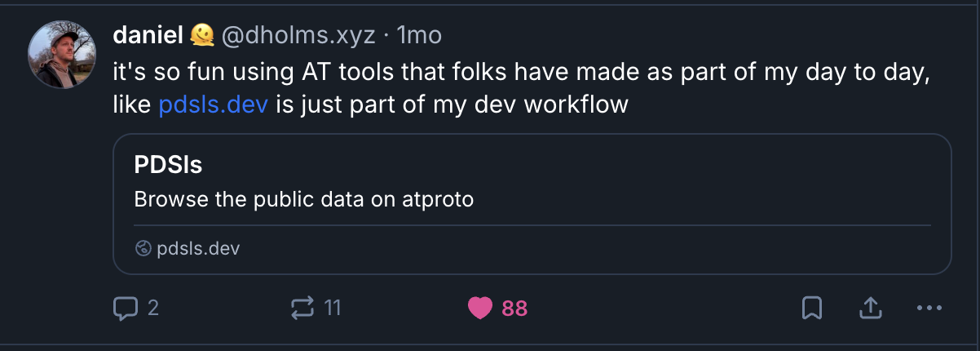Click the globe icon in link card
The height and width of the screenshot is (351, 980).
tap(143, 248)
